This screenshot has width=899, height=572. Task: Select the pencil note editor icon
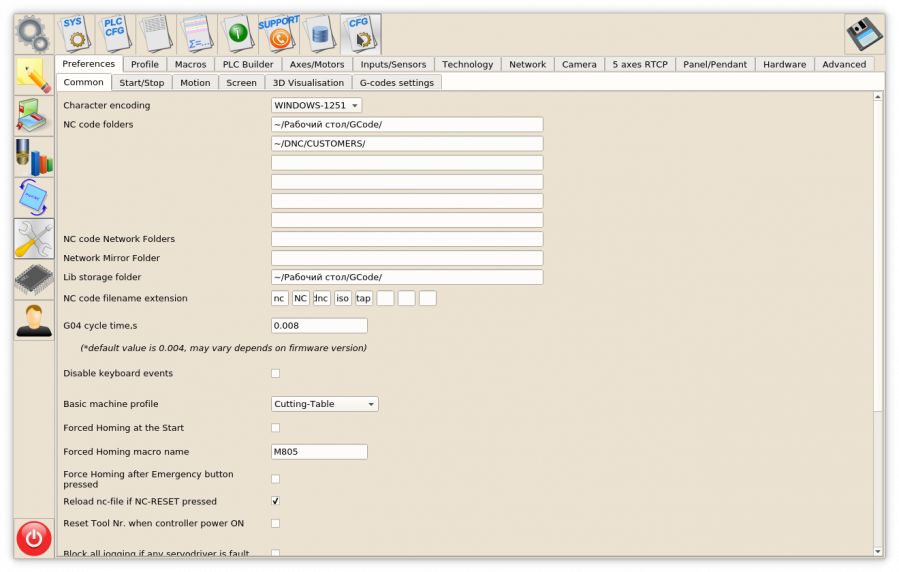coord(34,74)
